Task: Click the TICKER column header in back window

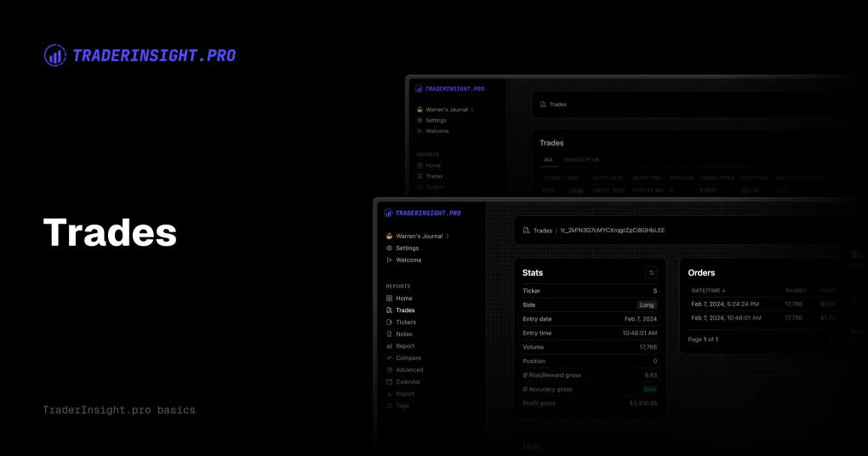Action: (551, 178)
